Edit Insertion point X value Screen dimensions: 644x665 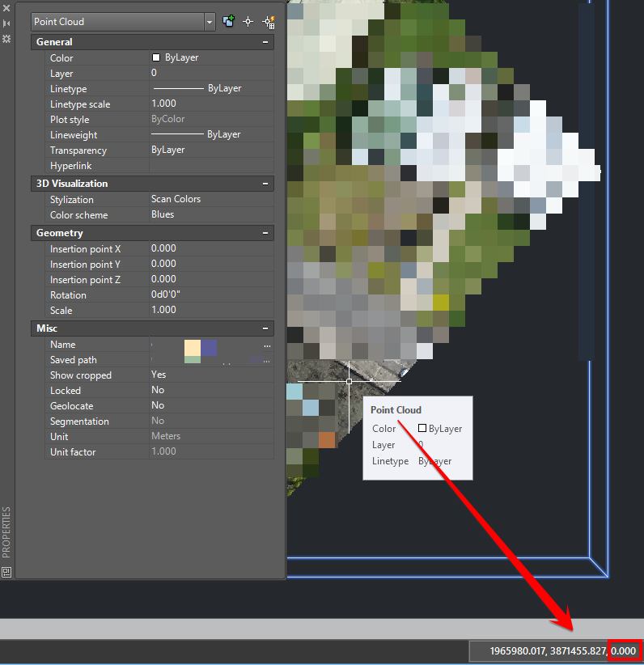211,248
